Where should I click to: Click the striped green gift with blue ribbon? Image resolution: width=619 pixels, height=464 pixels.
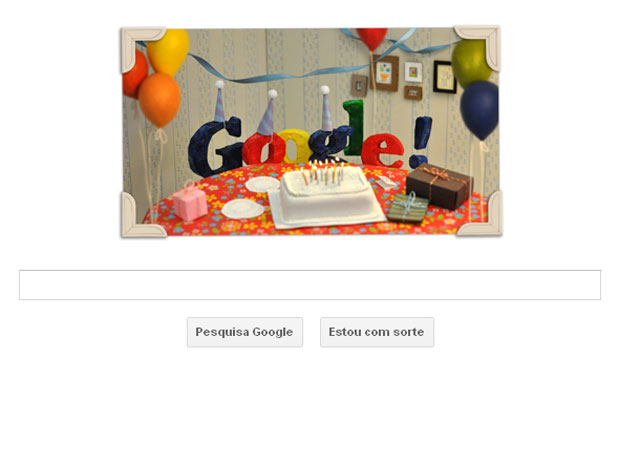pos(408,207)
